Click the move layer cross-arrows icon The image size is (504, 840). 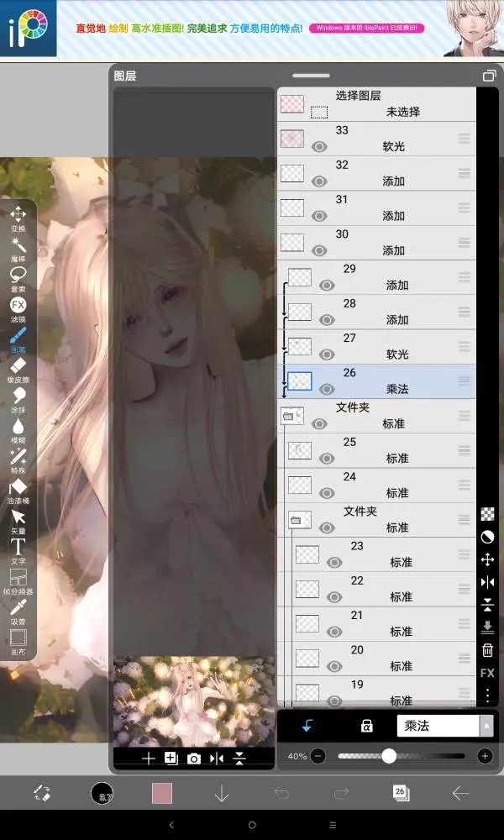[487, 559]
